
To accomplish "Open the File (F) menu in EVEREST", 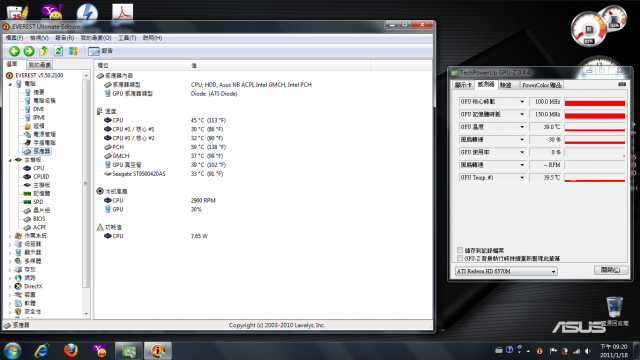I will pos(14,38).
